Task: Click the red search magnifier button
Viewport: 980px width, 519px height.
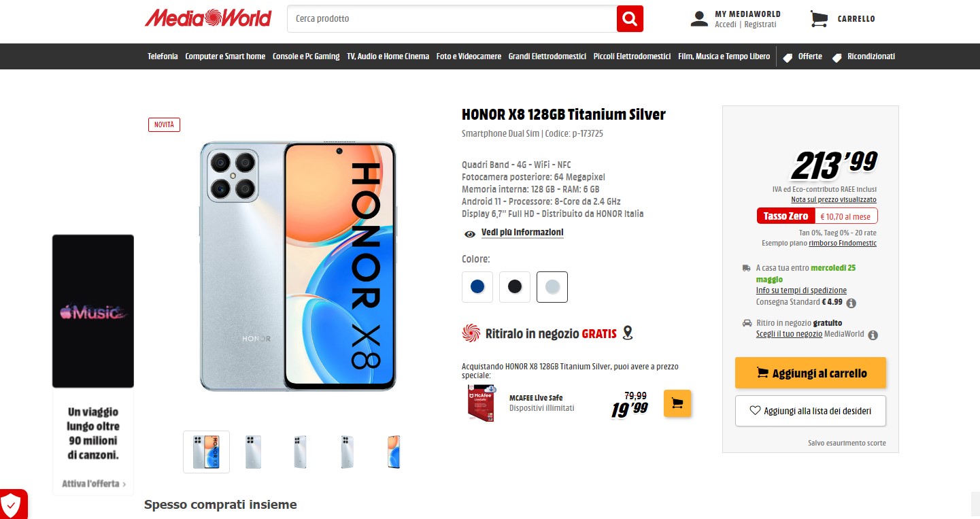Action: tap(630, 18)
